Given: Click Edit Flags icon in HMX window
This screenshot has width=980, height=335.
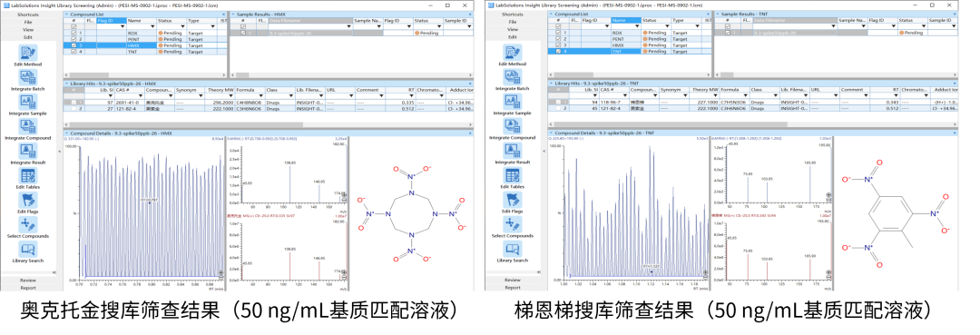Looking at the screenshot, I should click(x=28, y=200).
